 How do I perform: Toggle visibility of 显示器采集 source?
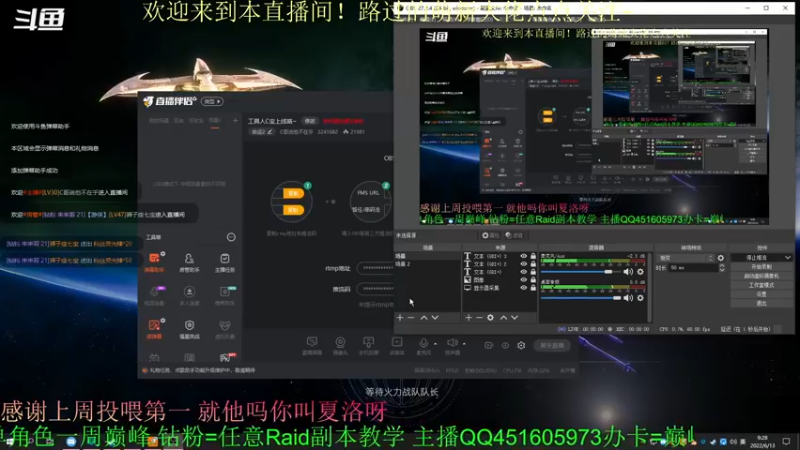(x=523, y=288)
